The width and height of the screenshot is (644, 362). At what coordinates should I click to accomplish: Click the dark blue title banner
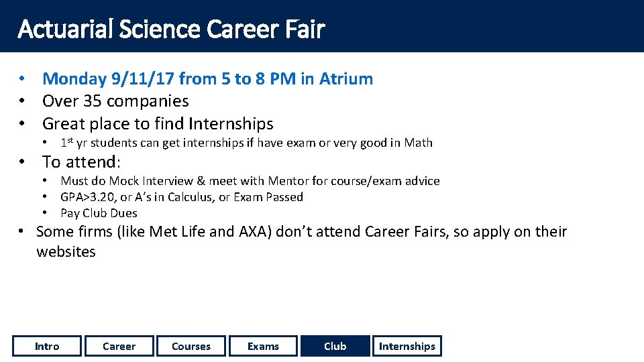coord(322,26)
